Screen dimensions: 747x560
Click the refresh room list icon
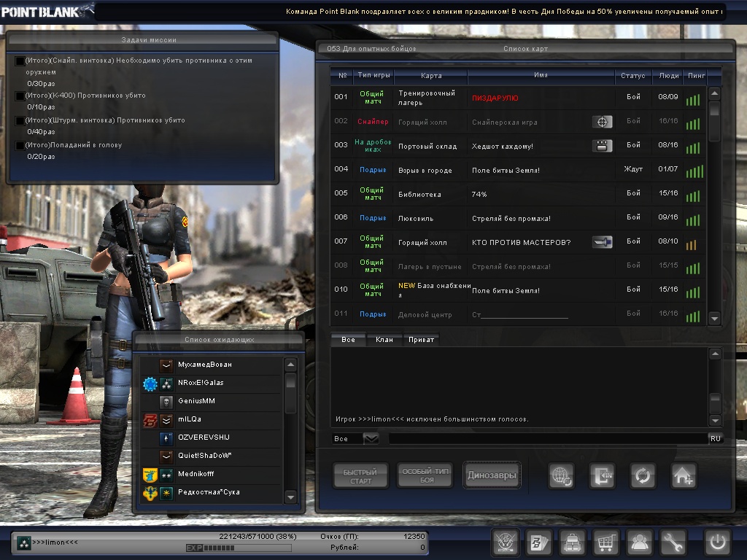[x=643, y=476]
